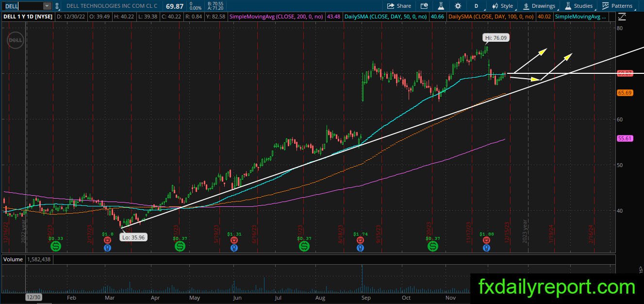Click the Y: 82.58 value in the data bar
Viewport: 644px width, 304px height.
[216, 17]
